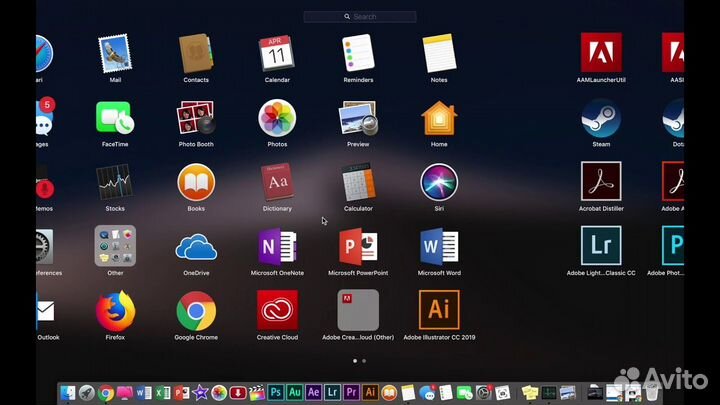
Task: Open Illustrator in the Dock
Action: 370,393
